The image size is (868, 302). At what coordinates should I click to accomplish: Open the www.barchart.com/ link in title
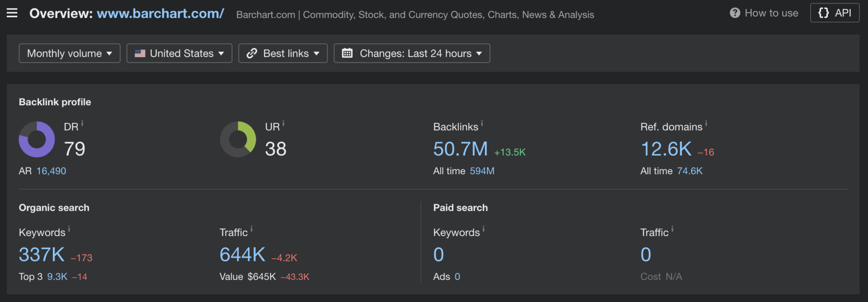pyautogui.click(x=160, y=14)
